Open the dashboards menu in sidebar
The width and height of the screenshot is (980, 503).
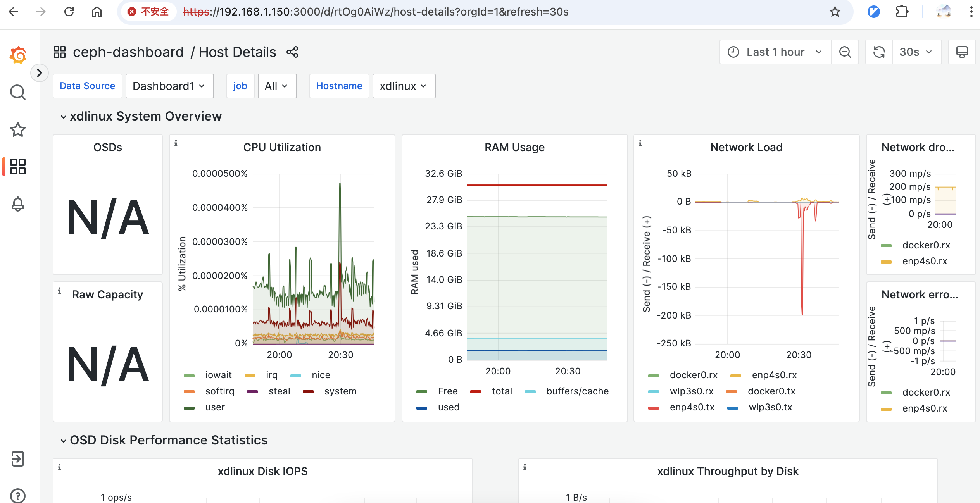tap(18, 167)
